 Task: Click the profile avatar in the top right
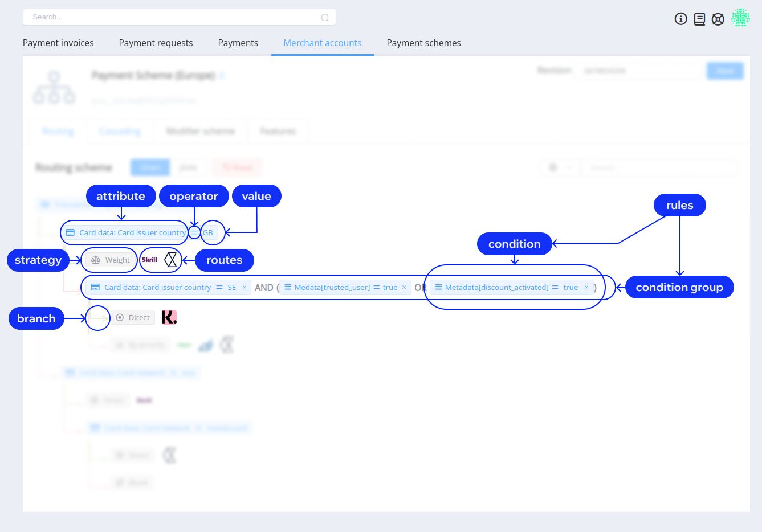(x=740, y=18)
